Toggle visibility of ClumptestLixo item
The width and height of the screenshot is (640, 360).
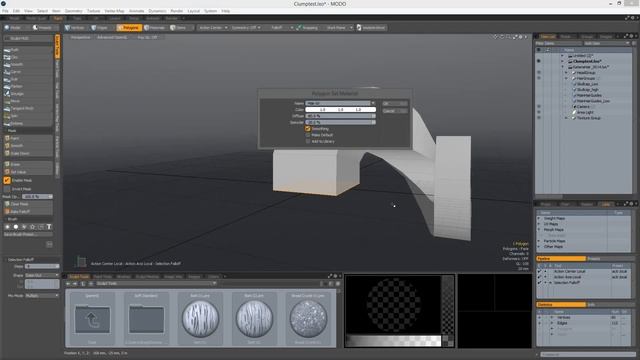[539, 61]
